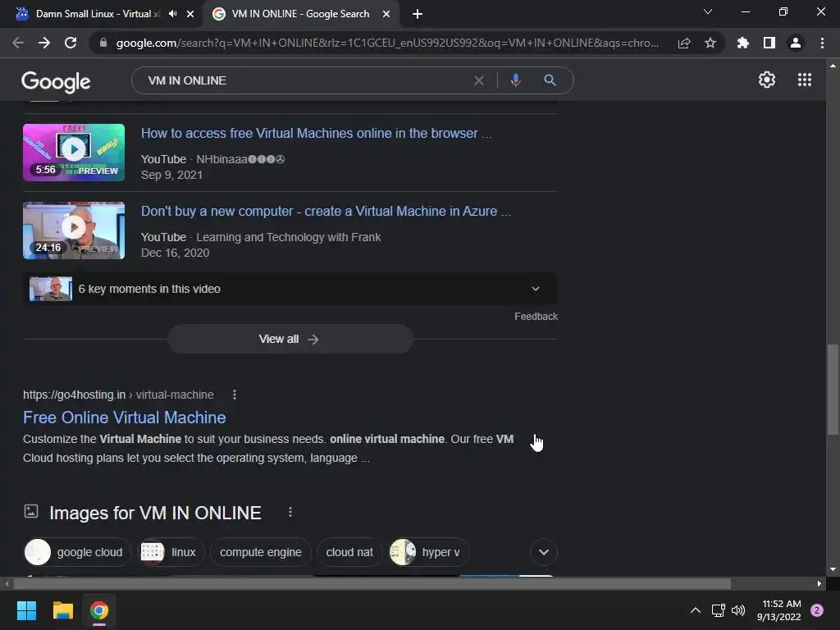Open the Chrome profile avatar
Image resolution: width=840 pixels, height=630 pixels.
click(x=796, y=43)
